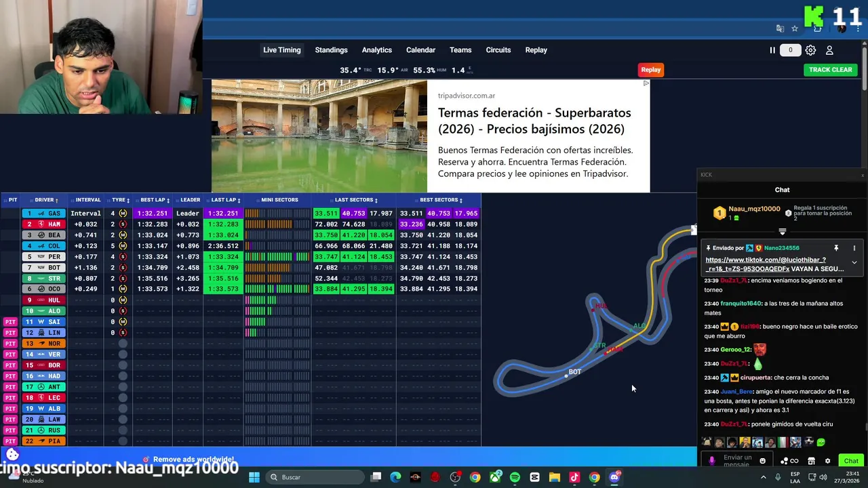Open the emoji picker in chat
The height and width of the screenshot is (488, 868).
pyautogui.click(x=762, y=461)
